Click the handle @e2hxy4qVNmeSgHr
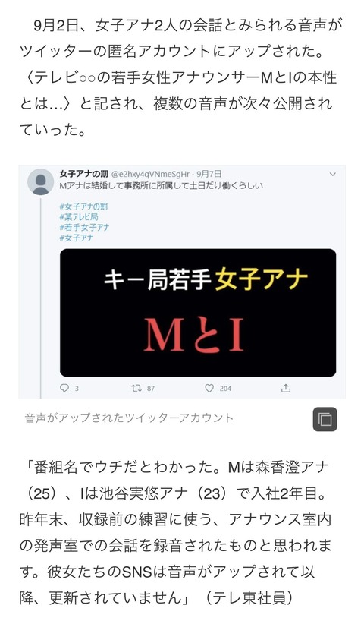The image size is (364, 624). [x=150, y=174]
